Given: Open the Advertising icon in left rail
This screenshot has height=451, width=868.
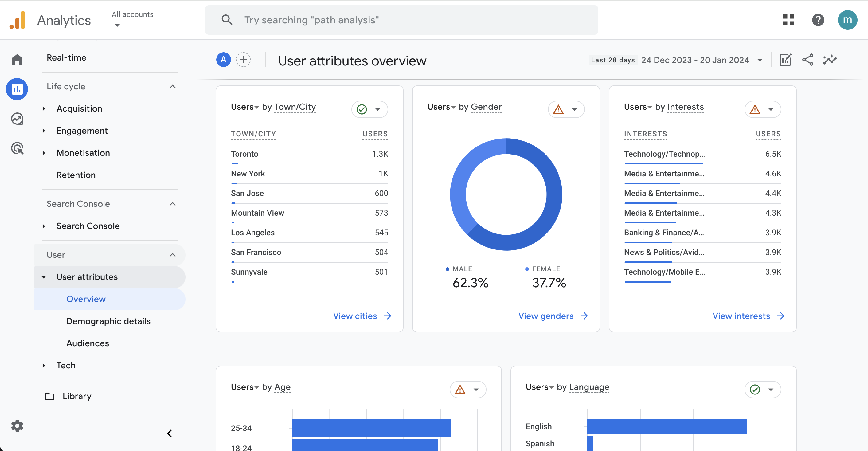Looking at the screenshot, I should pyautogui.click(x=17, y=148).
